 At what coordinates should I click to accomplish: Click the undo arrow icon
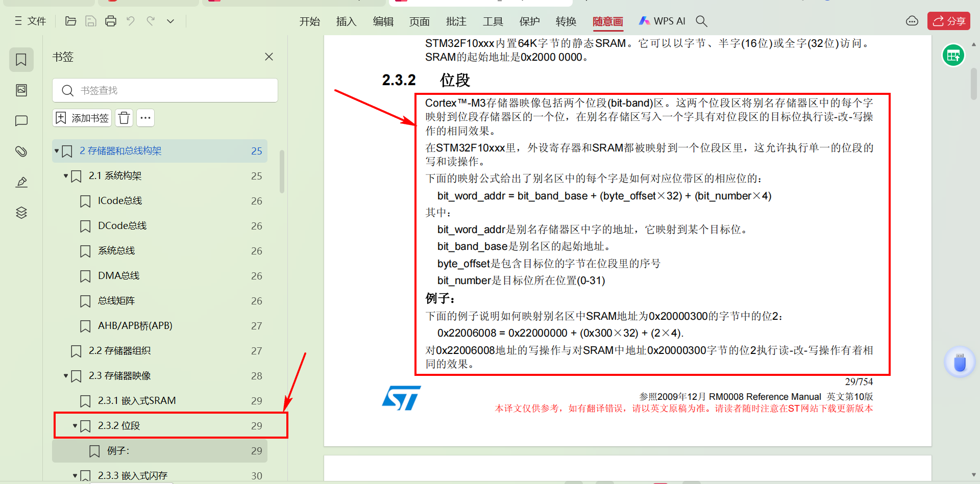click(x=131, y=21)
